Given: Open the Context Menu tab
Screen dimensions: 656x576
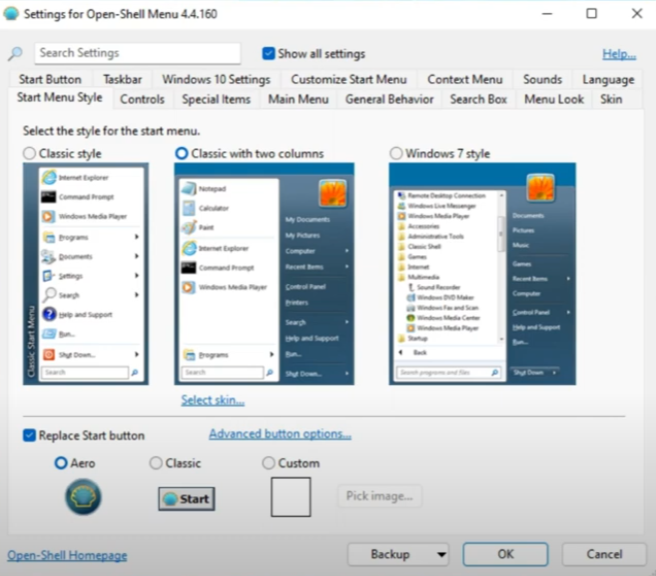Looking at the screenshot, I should (x=465, y=79).
